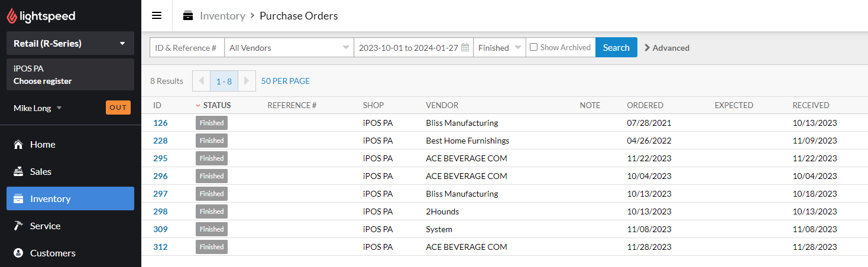Click the 1 - 8 page indicator
This screenshot has height=267, width=868.
224,81
